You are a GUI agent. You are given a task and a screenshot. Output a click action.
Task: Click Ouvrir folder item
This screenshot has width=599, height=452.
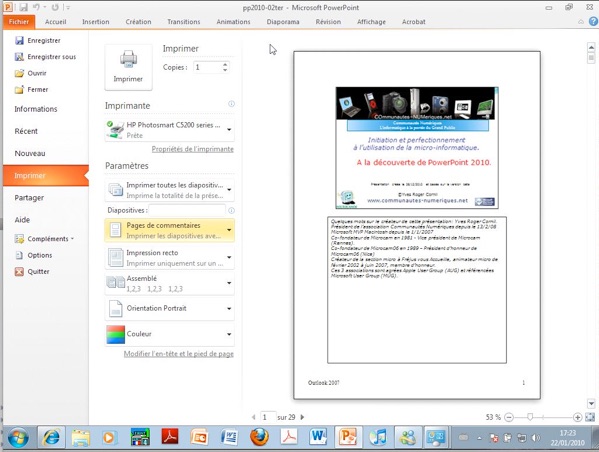pyautogui.click(x=31, y=73)
